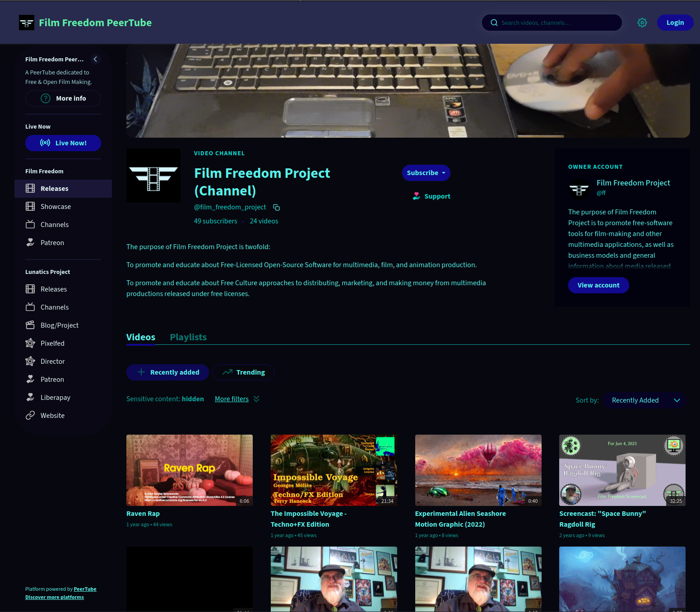Select the Trending filter
This screenshot has width=700, height=612.
(x=243, y=372)
